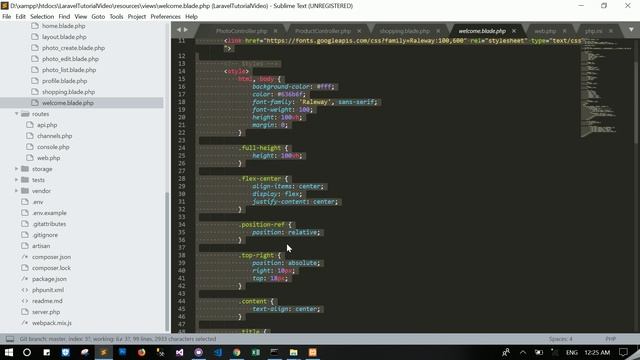640x360 pixels.
Task: Click the code minimap preview
Action: point(606,88)
